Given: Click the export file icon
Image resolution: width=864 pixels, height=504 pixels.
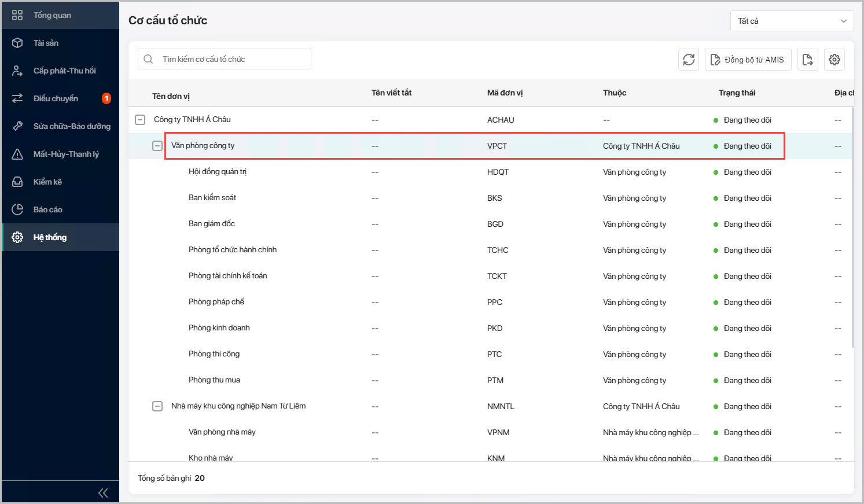Looking at the screenshot, I should (x=807, y=60).
